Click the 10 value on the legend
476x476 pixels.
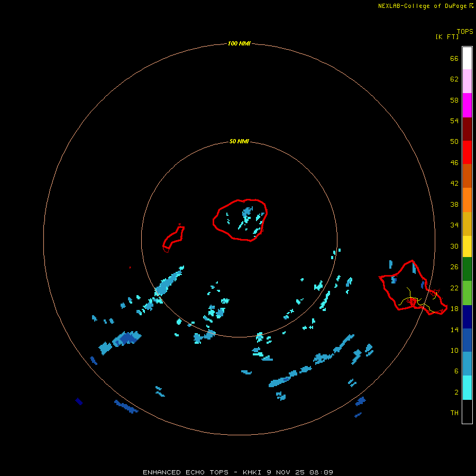point(454,350)
